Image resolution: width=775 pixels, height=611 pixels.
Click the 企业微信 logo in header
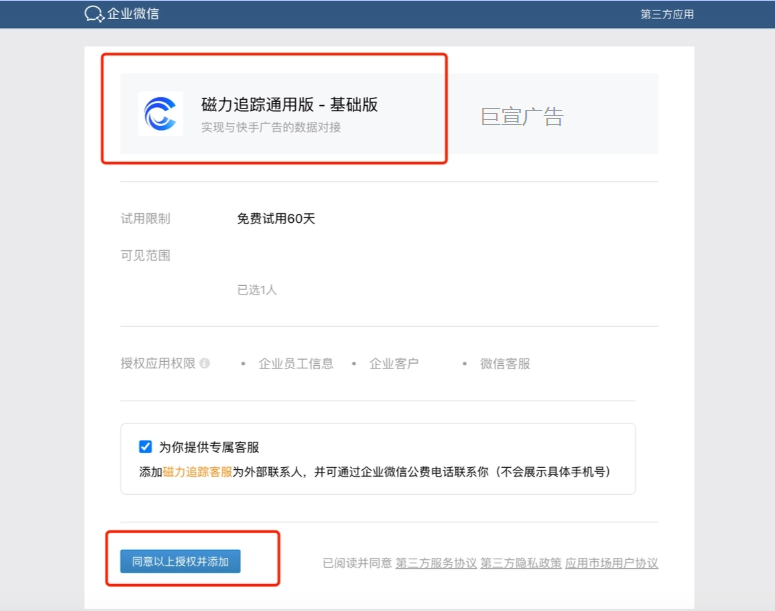tap(122, 14)
